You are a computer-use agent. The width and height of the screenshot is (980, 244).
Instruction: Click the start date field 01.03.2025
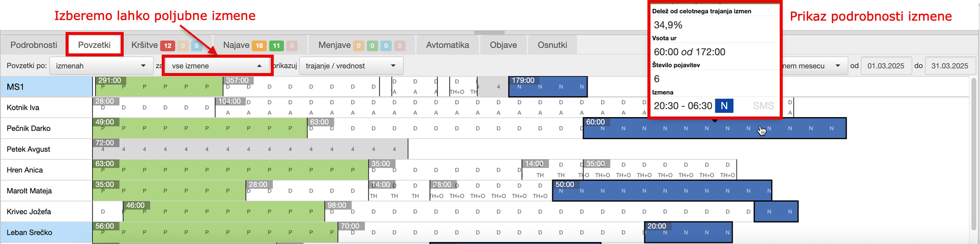(885, 66)
